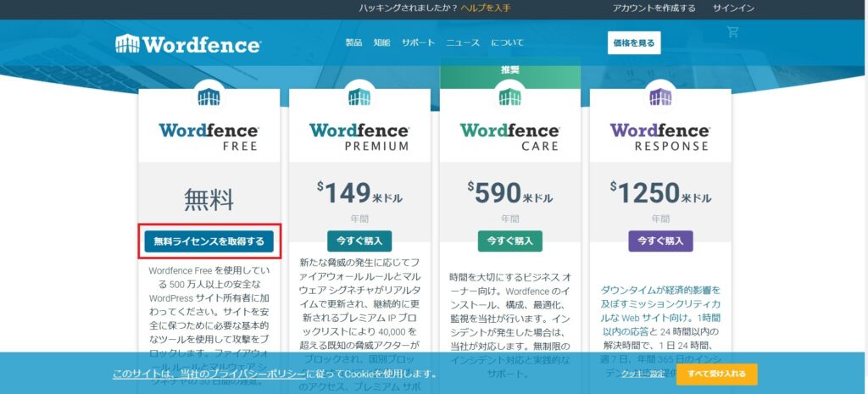Click the Wordfence RESPONSE plan title
This screenshot has width=868, height=394.
(x=659, y=136)
